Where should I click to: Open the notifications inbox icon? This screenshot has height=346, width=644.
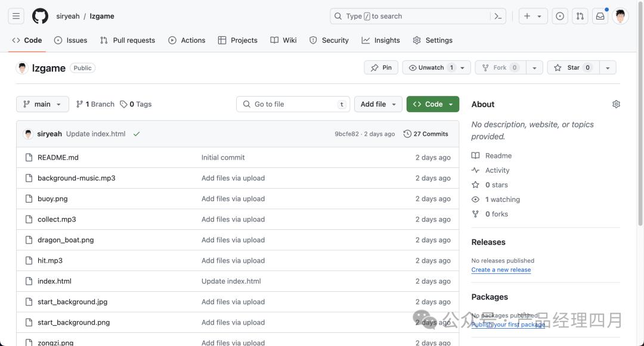pos(600,16)
